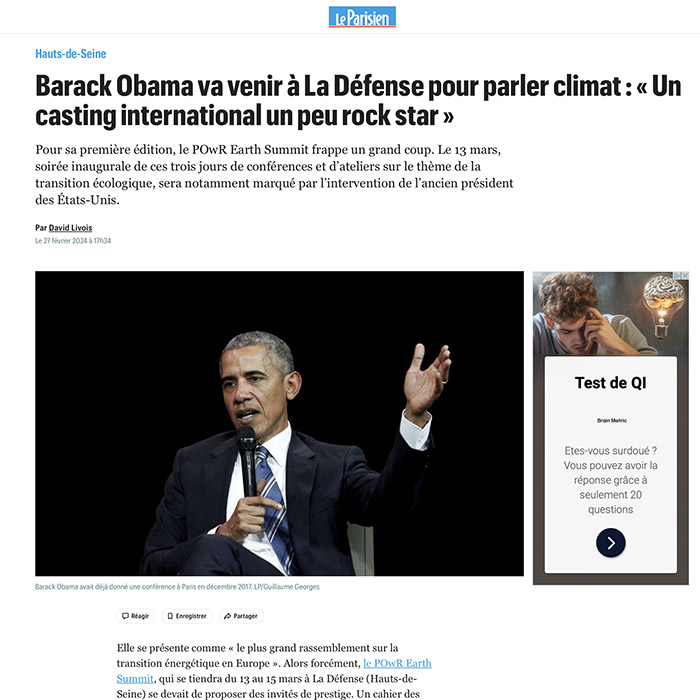Click the "Test de QI" ad title
Screen dimensions: 700x700
tap(610, 383)
